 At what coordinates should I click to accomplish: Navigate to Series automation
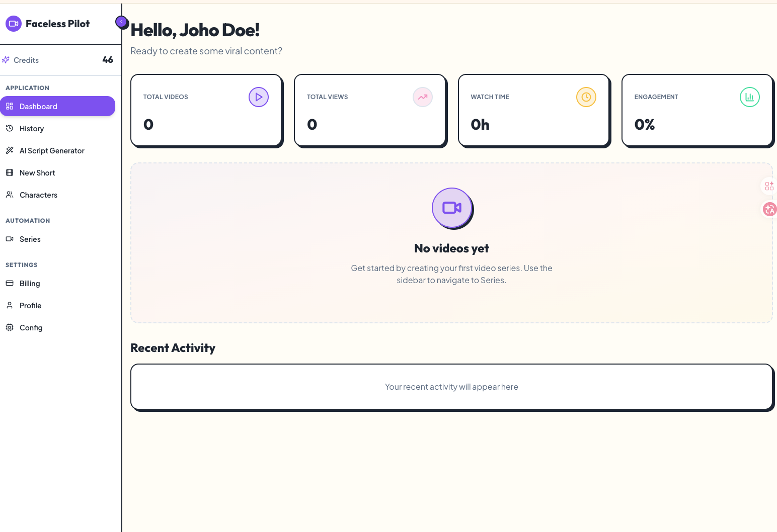pos(30,239)
